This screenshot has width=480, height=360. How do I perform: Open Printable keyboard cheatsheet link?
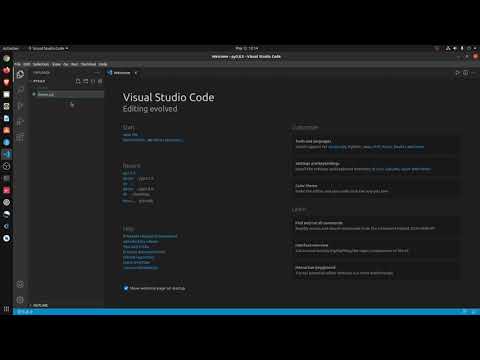point(150,236)
